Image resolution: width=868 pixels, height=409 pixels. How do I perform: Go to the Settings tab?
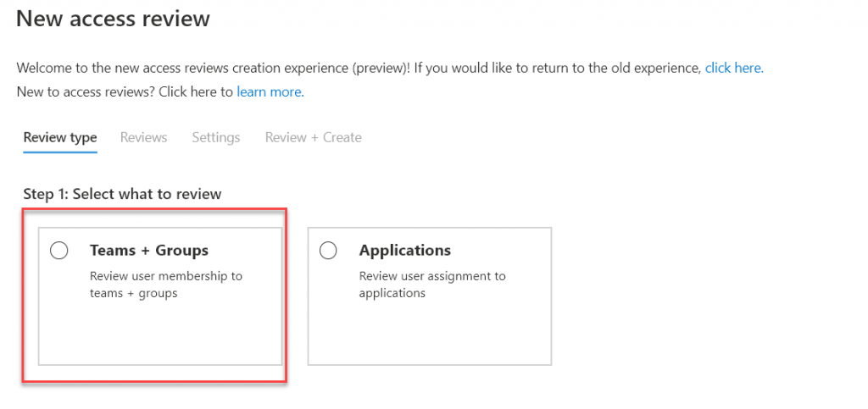pos(216,137)
